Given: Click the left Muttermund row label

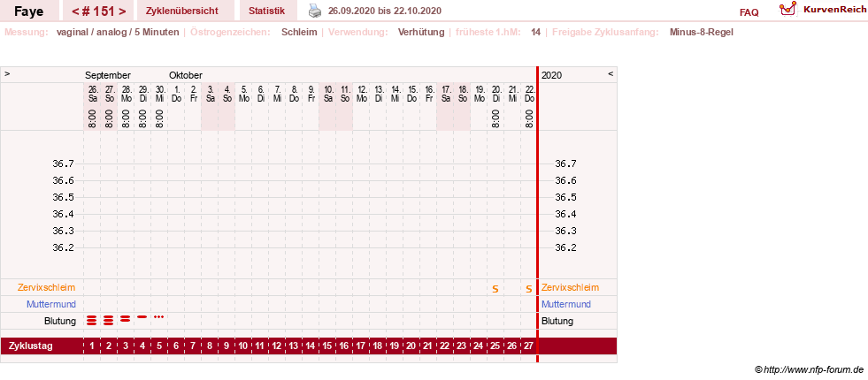Looking at the screenshot, I should 51,304.
